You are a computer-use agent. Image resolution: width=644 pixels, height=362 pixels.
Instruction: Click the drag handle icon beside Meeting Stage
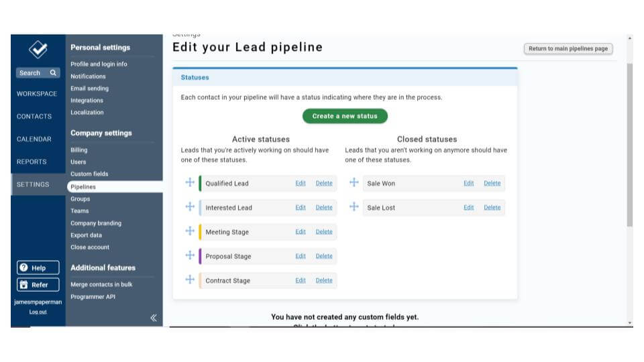[x=190, y=231]
